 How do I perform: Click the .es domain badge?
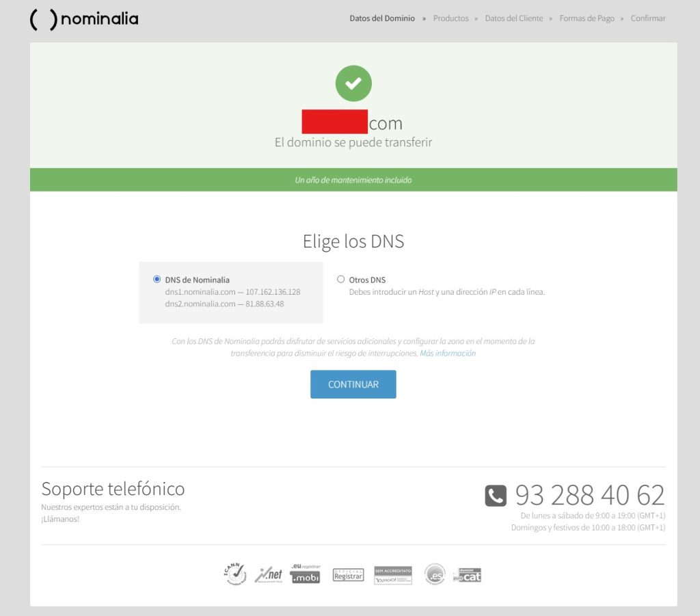pos(434,574)
